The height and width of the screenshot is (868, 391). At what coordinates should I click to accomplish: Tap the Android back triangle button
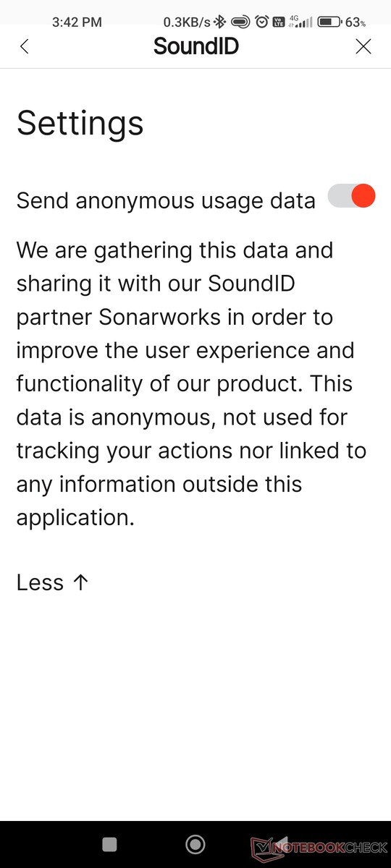coord(282,844)
